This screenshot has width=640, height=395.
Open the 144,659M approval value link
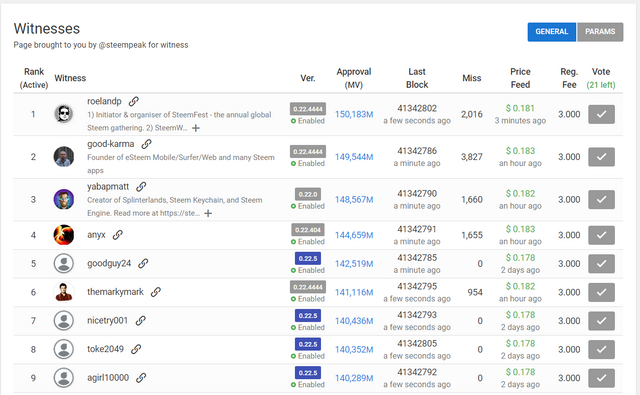[x=354, y=235]
